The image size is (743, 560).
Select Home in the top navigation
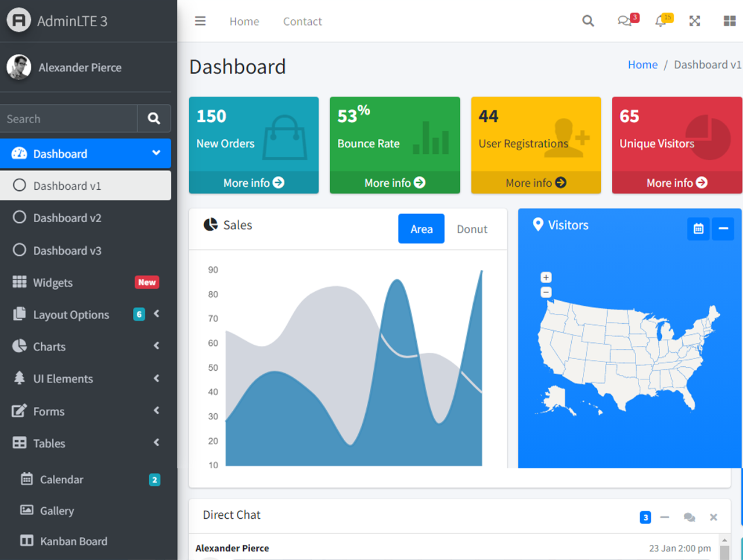tap(244, 21)
